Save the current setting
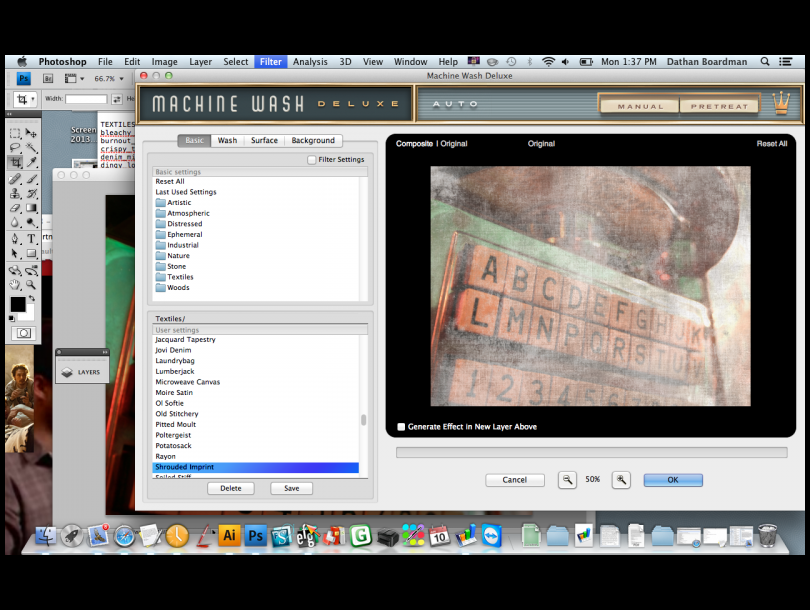Screen dimensions: 810x610 291,488
